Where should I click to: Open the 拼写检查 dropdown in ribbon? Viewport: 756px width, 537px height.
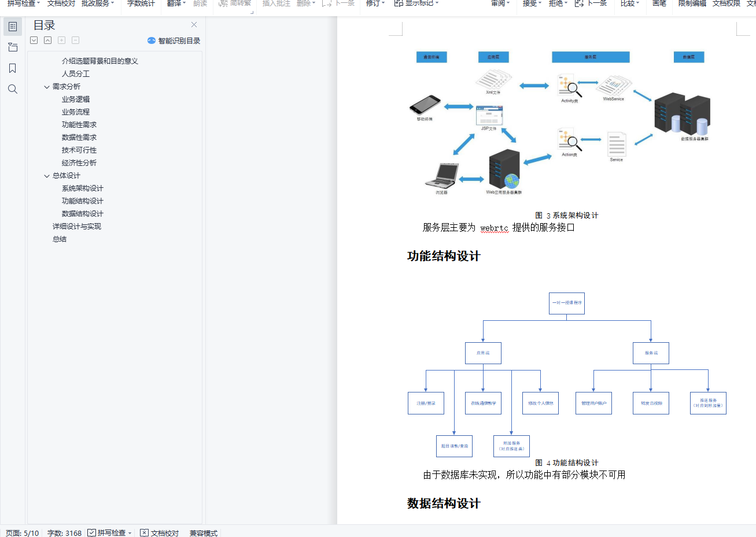[x=24, y=3]
